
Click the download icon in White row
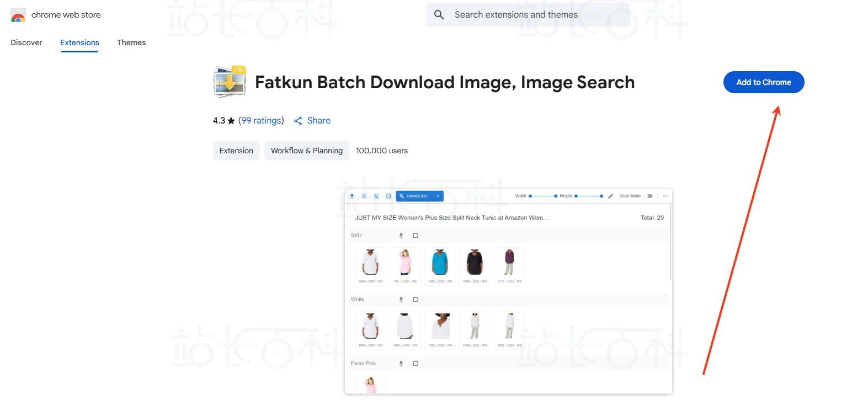click(x=401, y=299)
